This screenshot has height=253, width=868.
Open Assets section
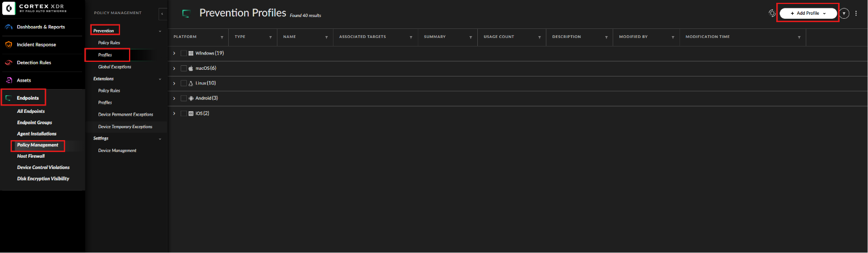tap(24, 81)
